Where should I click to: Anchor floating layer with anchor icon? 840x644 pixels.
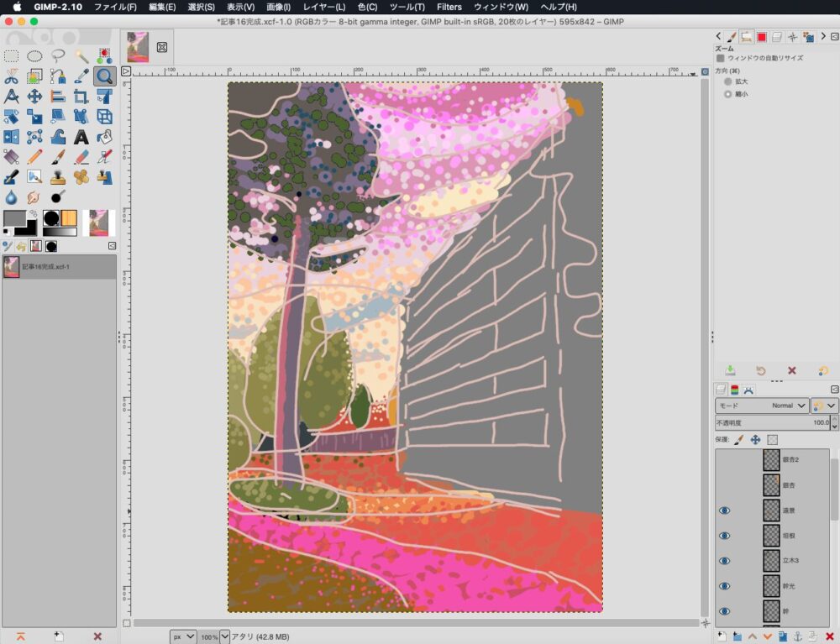coord(798,636)
